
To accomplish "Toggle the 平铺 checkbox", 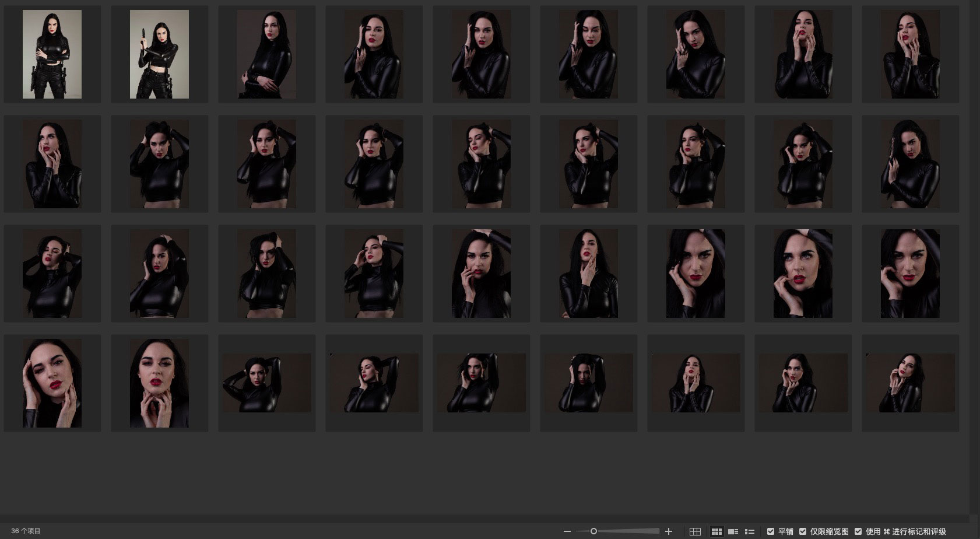I will pyautogui.click(x=771, y=531).
